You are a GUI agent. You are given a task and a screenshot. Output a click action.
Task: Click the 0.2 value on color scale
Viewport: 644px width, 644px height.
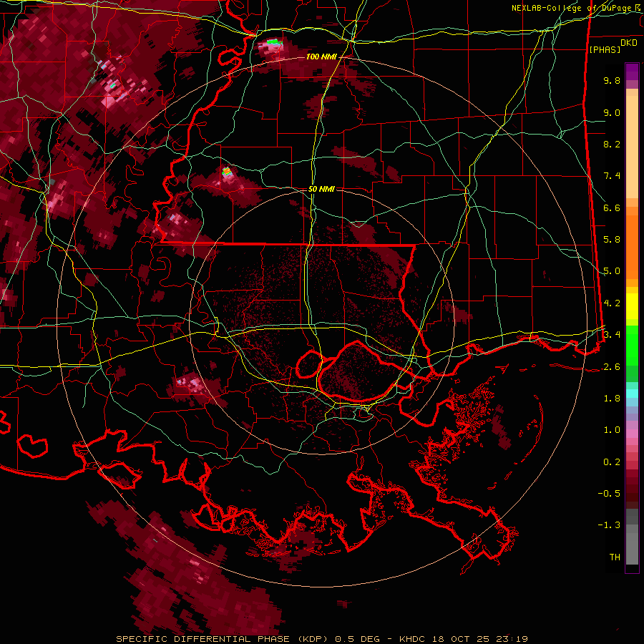coord(612,462)
